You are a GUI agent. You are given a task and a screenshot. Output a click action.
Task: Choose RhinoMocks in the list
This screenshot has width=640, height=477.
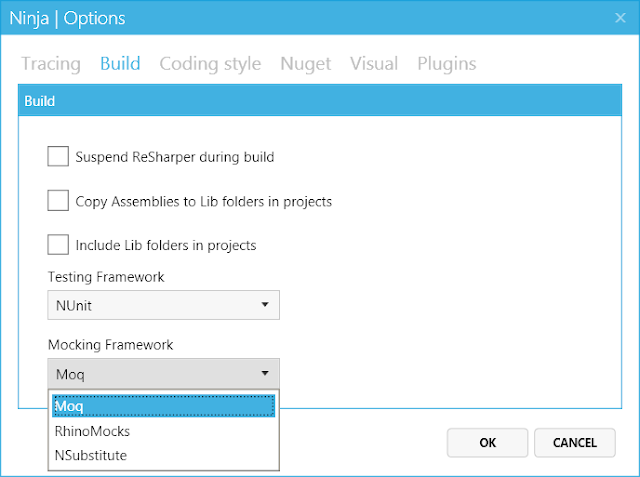(93, 431)
